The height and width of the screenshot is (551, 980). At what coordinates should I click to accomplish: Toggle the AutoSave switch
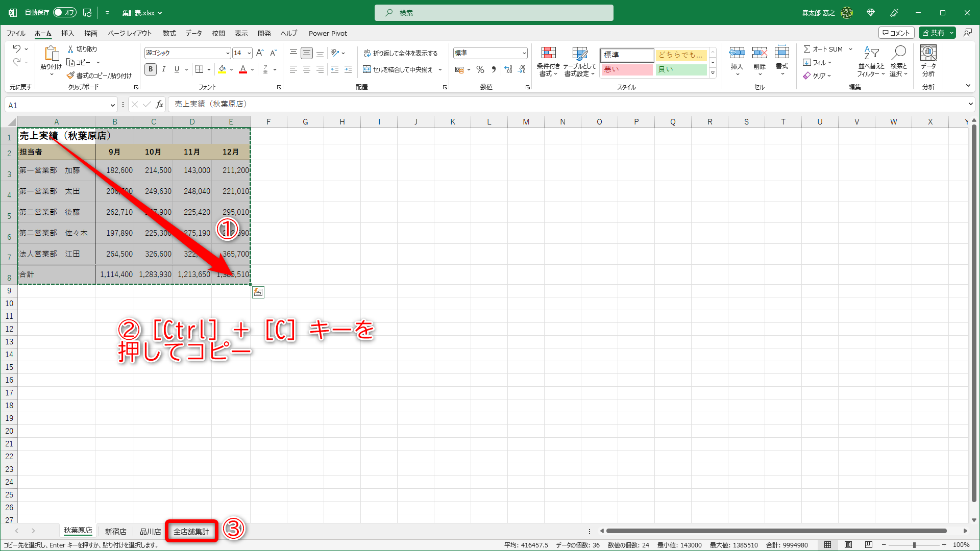point(65,12)
